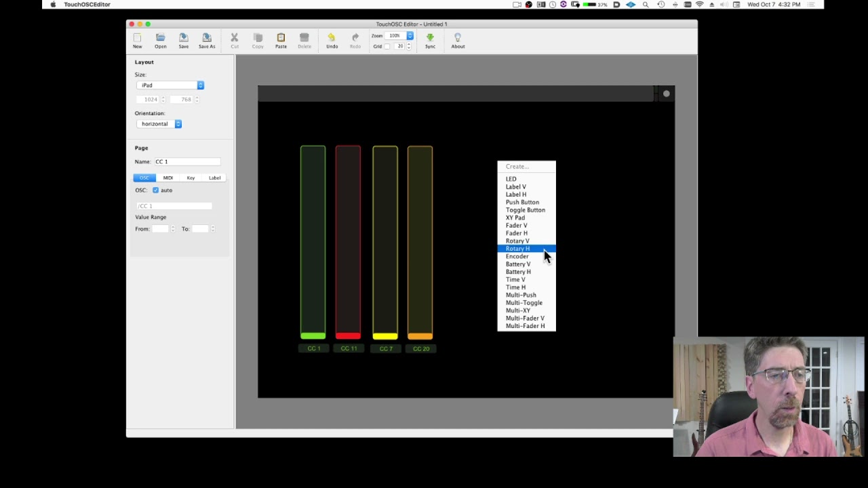Click the Save toolbar icon
868x488 pixels.
pos(183,37)
